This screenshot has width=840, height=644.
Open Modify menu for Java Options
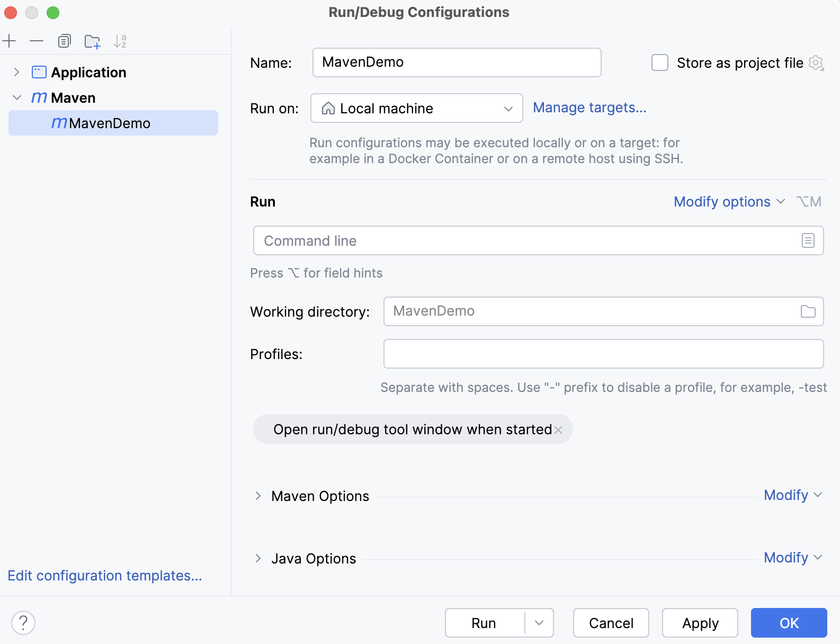click(792, 558)
